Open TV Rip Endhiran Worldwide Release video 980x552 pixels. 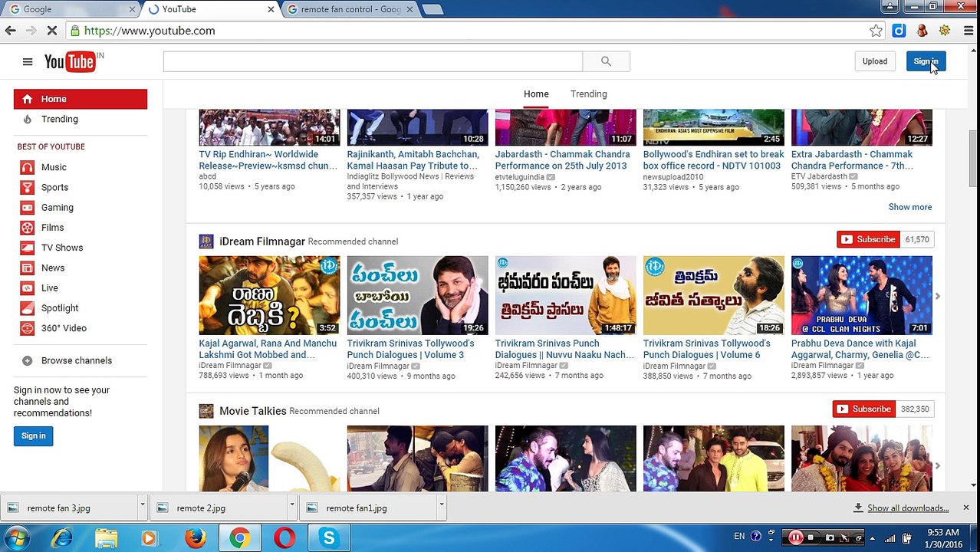click(269, 127)
